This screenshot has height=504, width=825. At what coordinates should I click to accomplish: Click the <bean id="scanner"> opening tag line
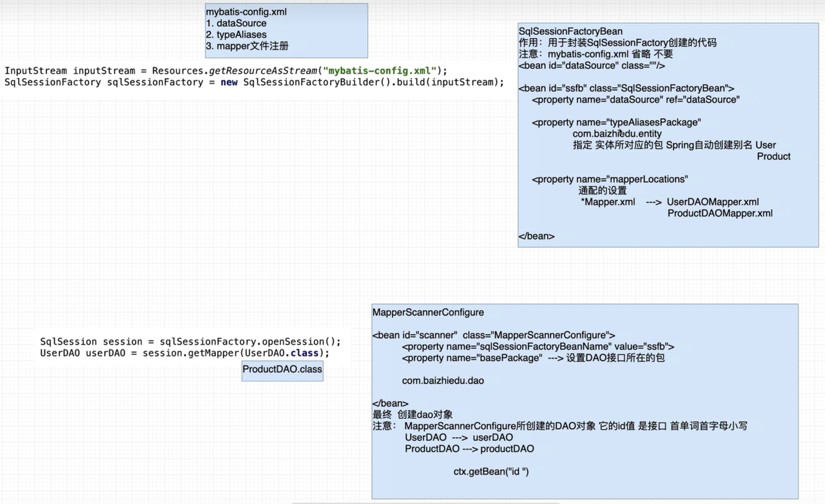494,335
